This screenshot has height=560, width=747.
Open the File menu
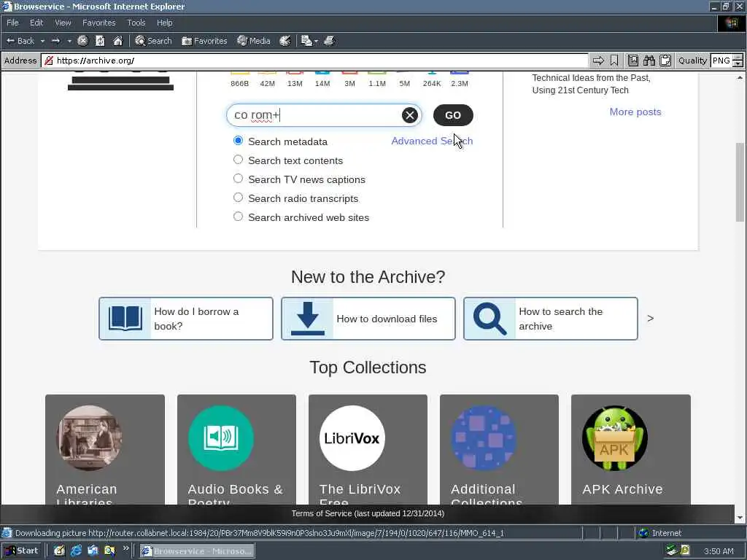(12, 23)
